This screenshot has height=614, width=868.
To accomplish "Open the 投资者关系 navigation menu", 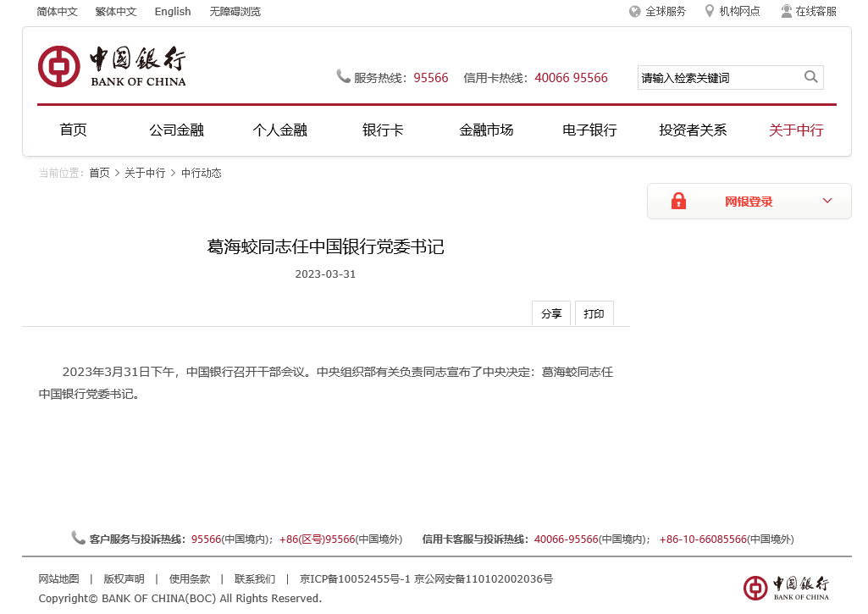I will point(693,130).
